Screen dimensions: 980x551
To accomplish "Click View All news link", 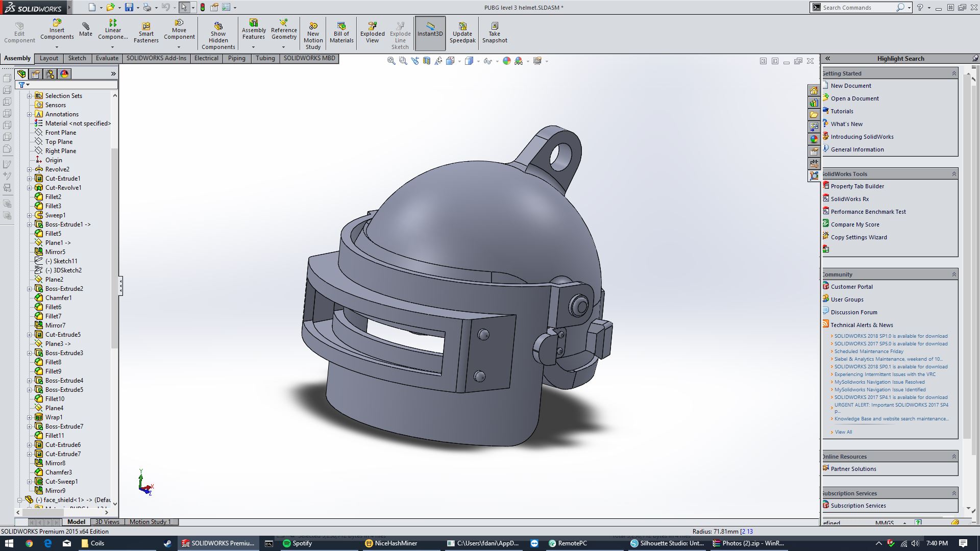I will (x=843, y=432).
